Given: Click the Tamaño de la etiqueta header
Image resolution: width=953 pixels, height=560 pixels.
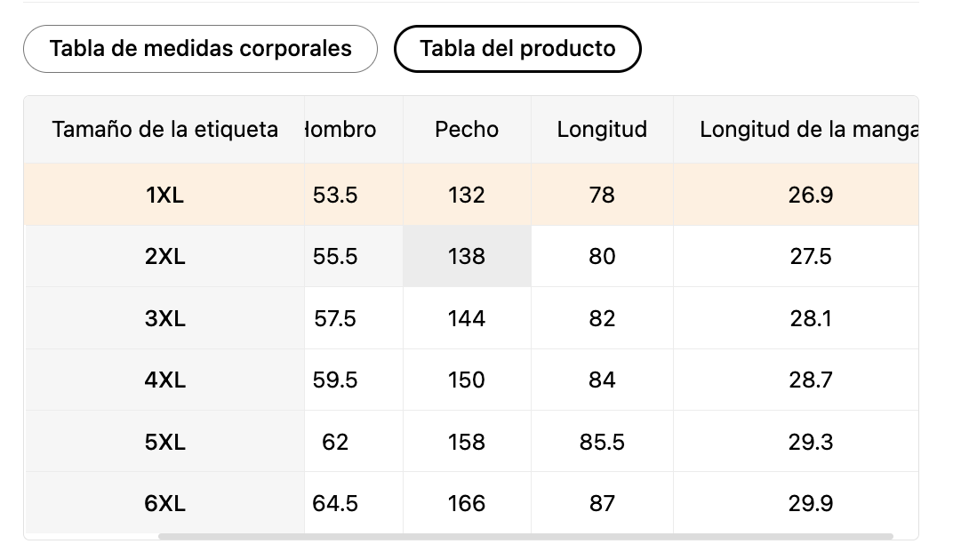Looking at the screenshot, I should pyautogui.click(x=164, y=130).
